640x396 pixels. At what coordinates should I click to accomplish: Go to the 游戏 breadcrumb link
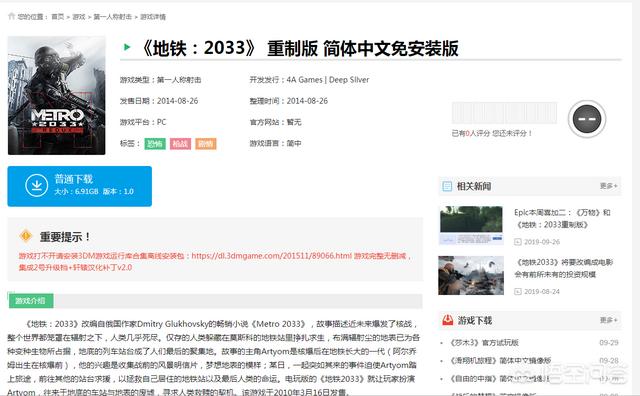pos(79,17)
